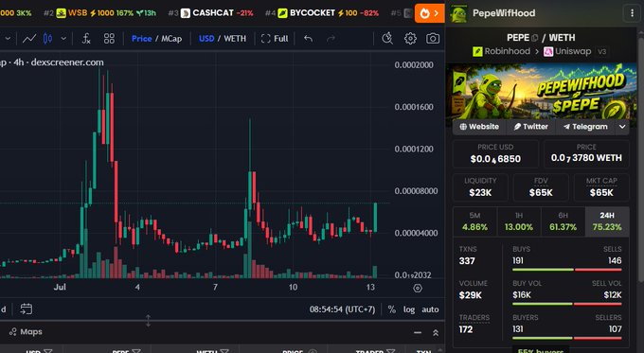Open trending token #2 WSB
This screenshot has height=353, width=644.
(x=99, y=13)
